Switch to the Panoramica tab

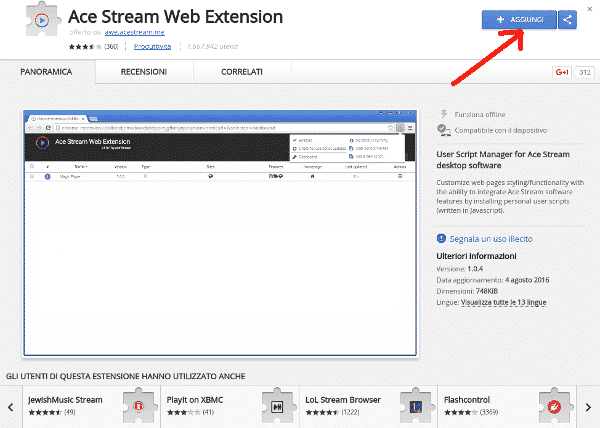pyautogui.click(x=46, y=72)
